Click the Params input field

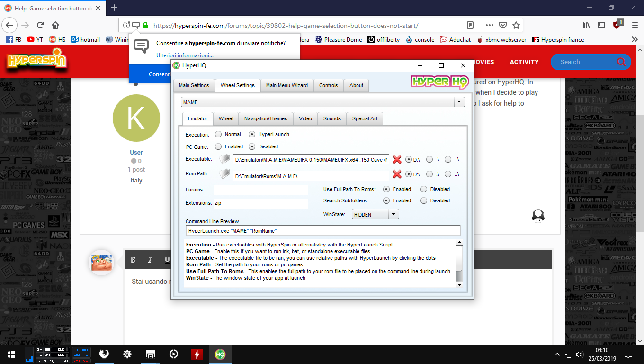(x=260, y=190)
